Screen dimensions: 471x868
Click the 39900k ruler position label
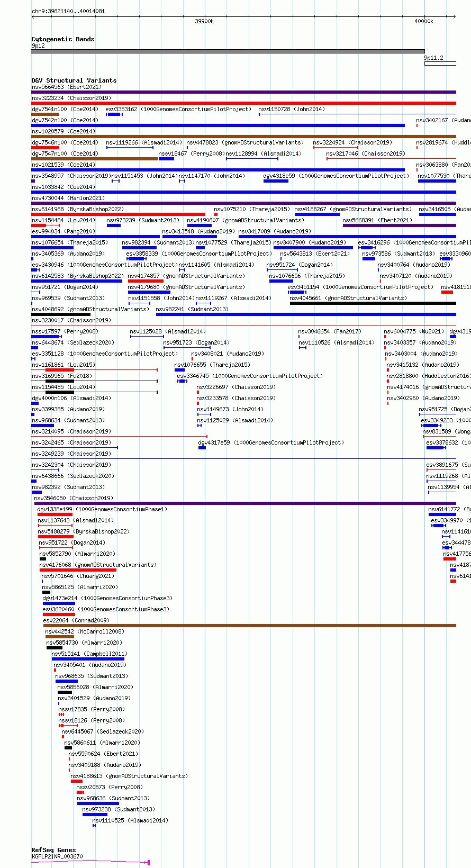coord(204,21)
